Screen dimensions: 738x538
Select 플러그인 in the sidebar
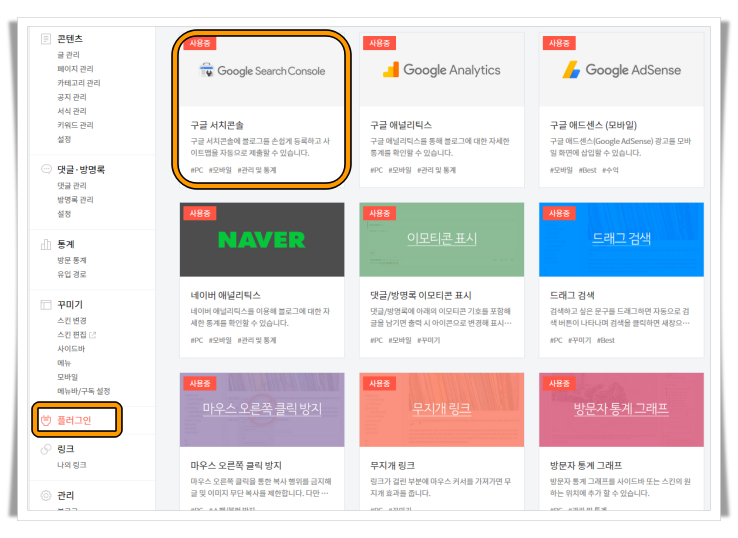[x=74, y=420]
